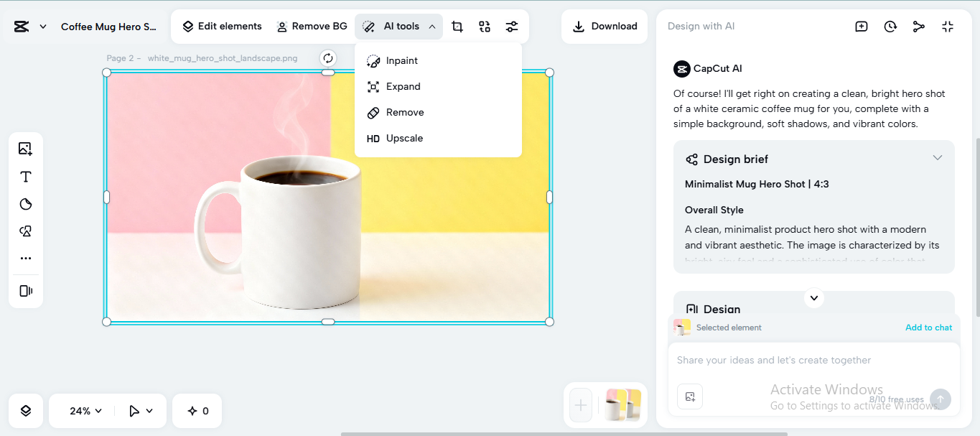Select the Text tool in left sidebar
The height and width of the screenshot is (436, 980).
click(x=26, y=177)
